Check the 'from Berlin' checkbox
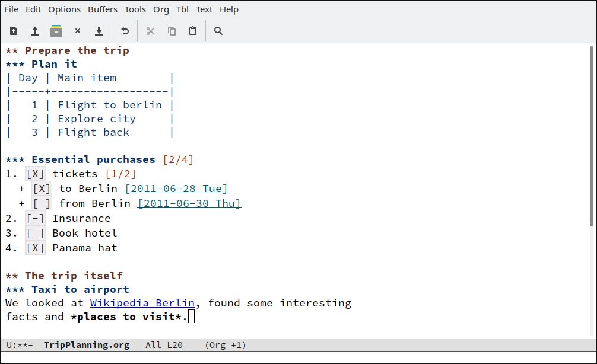Image resolution: width=597 pixels, height=364 pixels. [42, 203]
